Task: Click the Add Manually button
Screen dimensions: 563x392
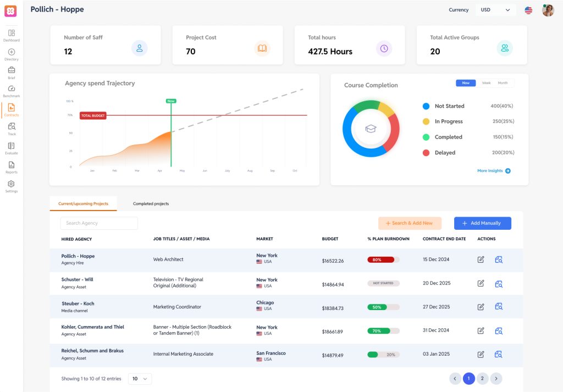Action: click(482, 223)
